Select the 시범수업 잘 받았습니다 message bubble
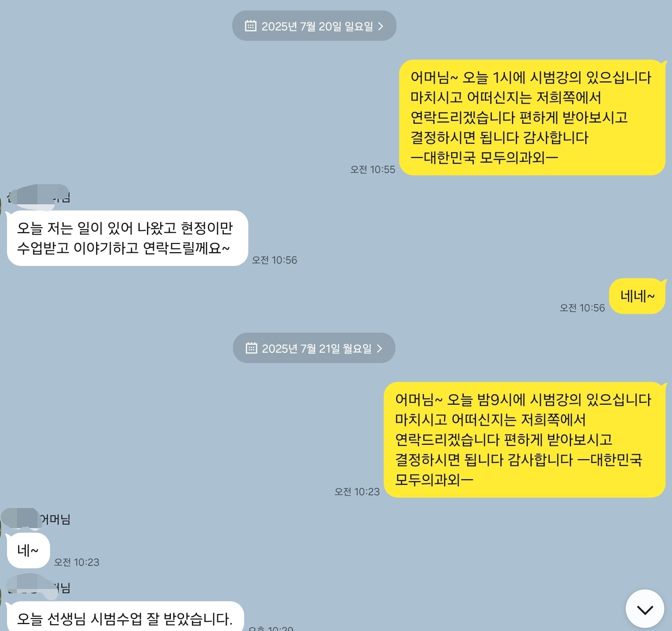The image size is (672, 631). coord(125,617)
